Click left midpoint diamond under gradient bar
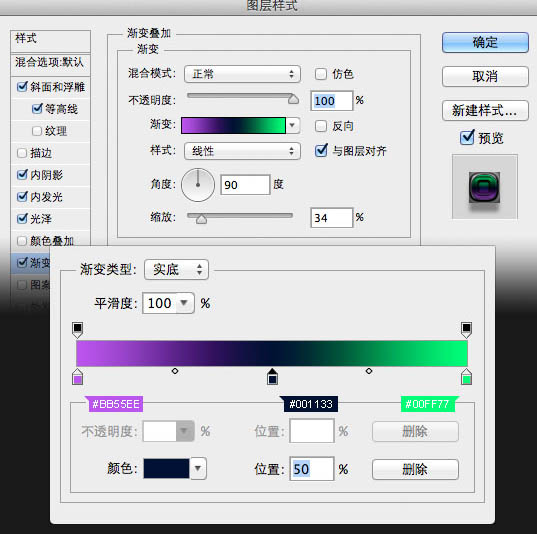 tap(175, 371)
